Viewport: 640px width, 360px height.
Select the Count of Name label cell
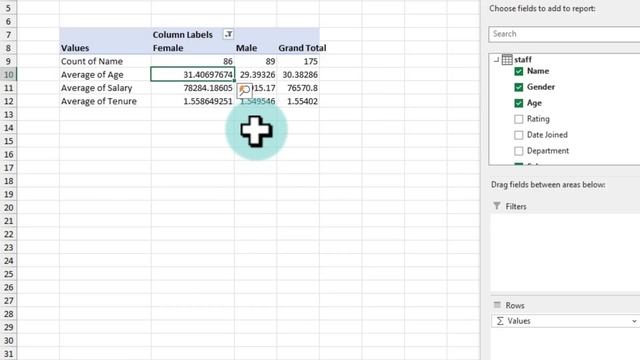coord(105,61)
